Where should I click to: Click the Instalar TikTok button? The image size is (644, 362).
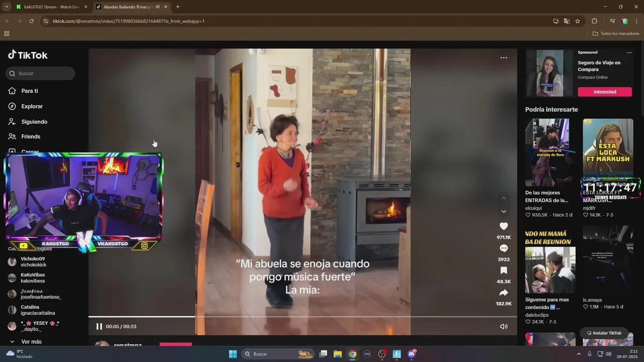point(604,333)
